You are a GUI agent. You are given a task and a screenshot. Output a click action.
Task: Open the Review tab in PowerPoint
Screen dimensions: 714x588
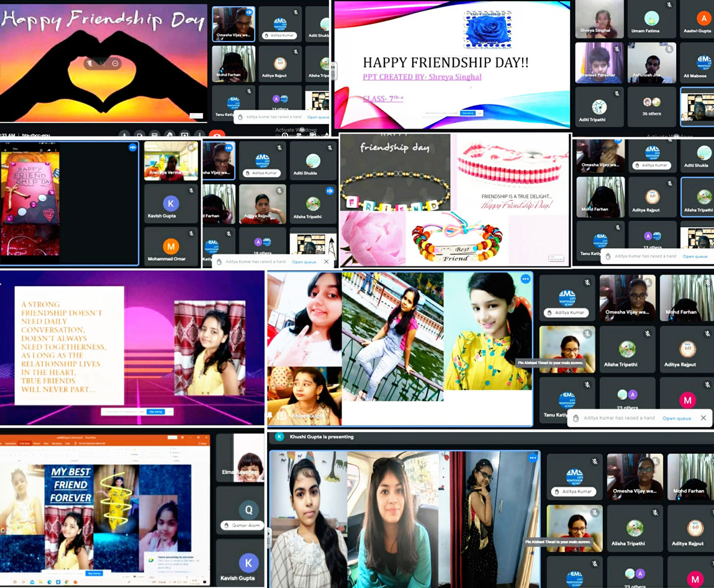37,443
